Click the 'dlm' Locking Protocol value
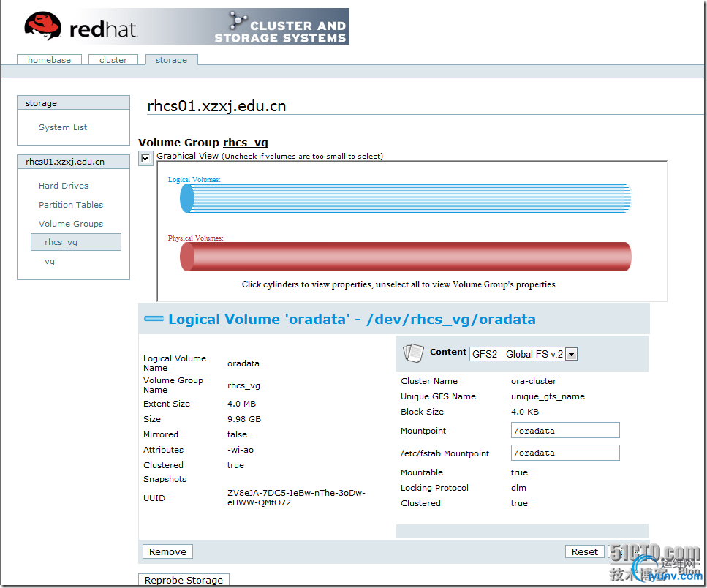The height and width of the screenshot is (588, 707). pos(518,488)
